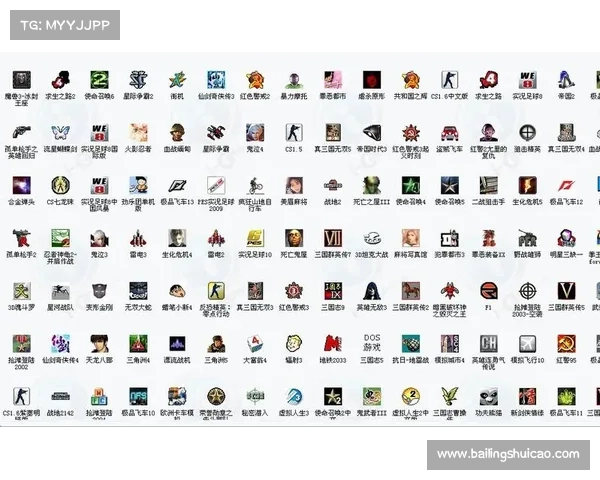The width and height of the screenshot is (600, 480).
Task: Select the 鬼泣4 icon
Action: tap(255, 132)
